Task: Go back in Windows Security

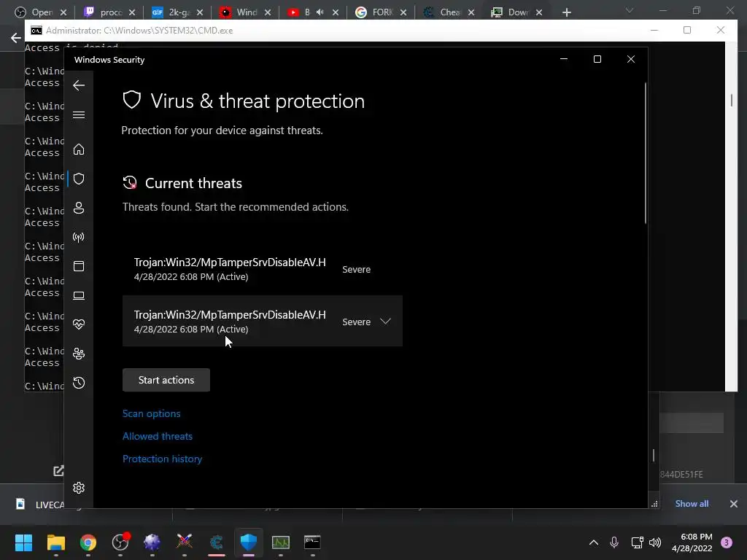Action: (79, 86)
